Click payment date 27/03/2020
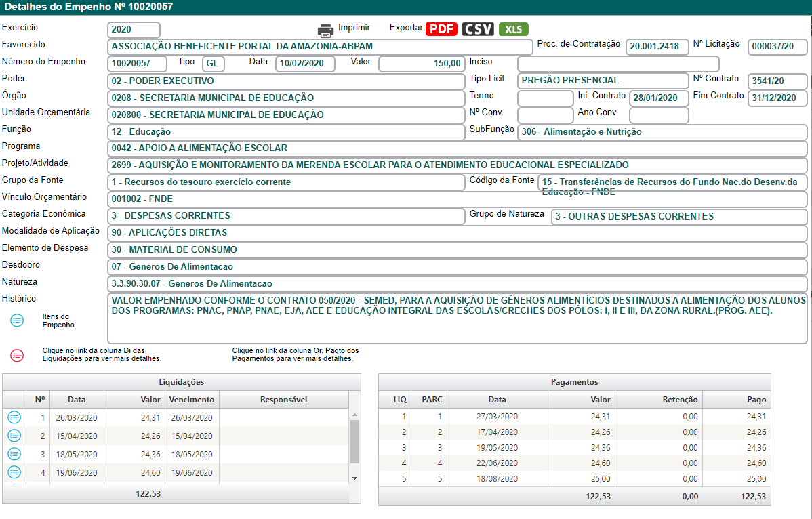This screenshot has height=519, width=812. coord(497,417)
